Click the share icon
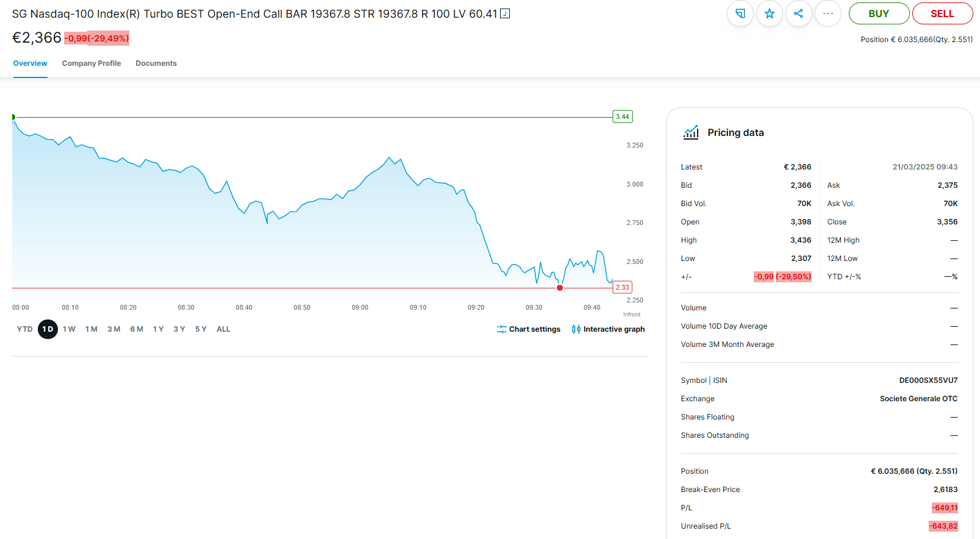This screenshot has height=539, width=980. 798,13
